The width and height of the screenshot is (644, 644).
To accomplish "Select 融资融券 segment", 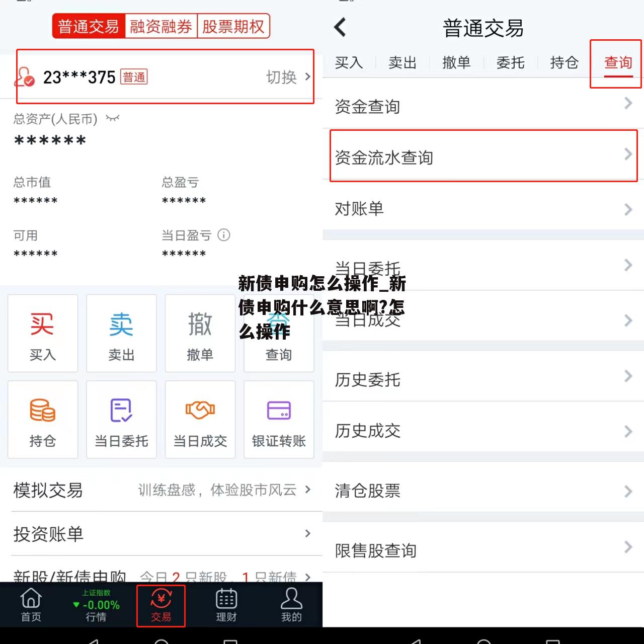I will click(x=161, y=26).
